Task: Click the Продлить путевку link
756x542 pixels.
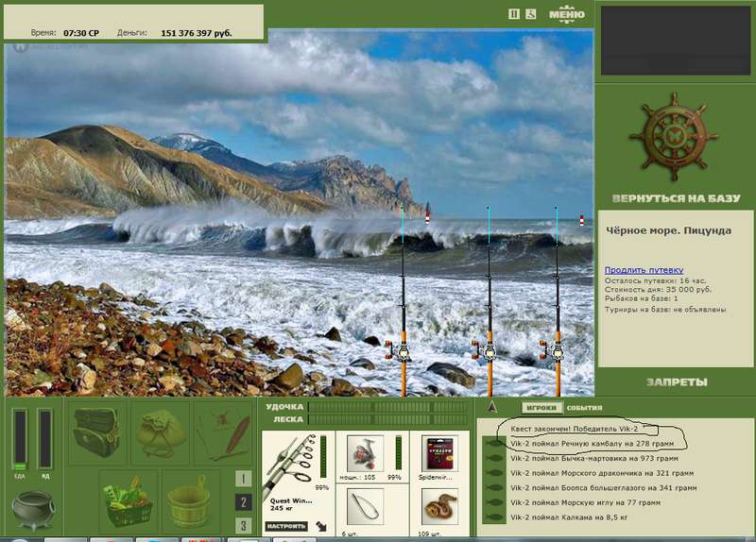Action: 644,270
